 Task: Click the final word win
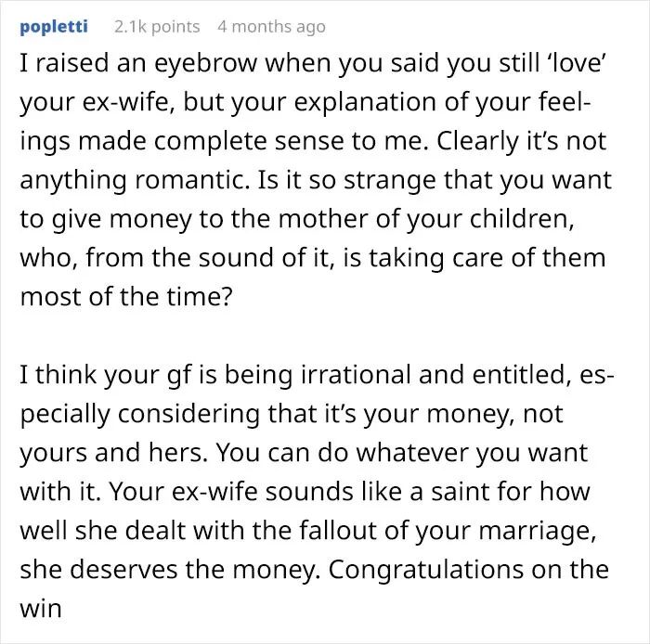(41, 609)
